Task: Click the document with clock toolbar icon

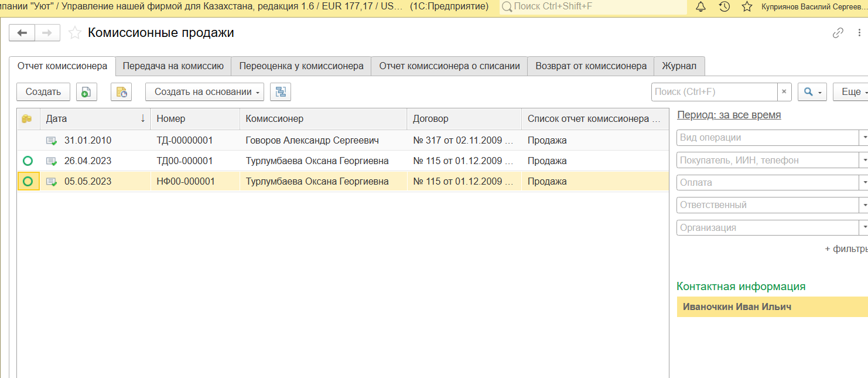Action: pyautogui.click(x=121, y=92)
